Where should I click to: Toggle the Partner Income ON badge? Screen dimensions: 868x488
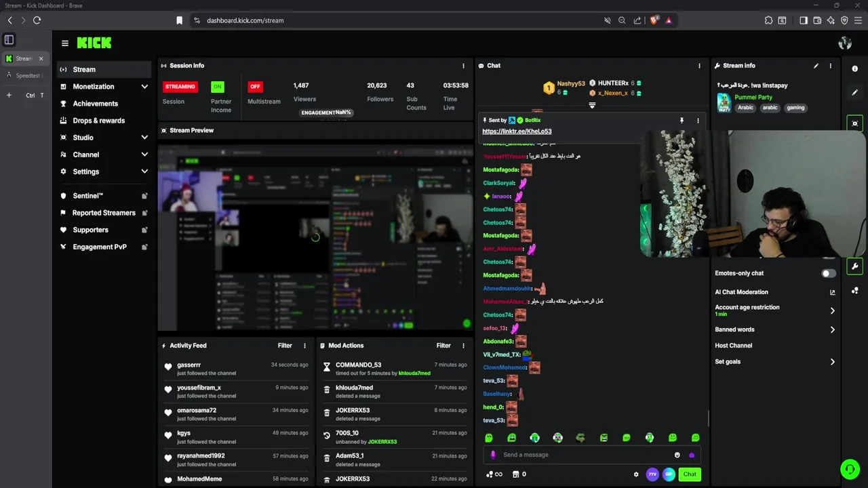click(217, 87)
